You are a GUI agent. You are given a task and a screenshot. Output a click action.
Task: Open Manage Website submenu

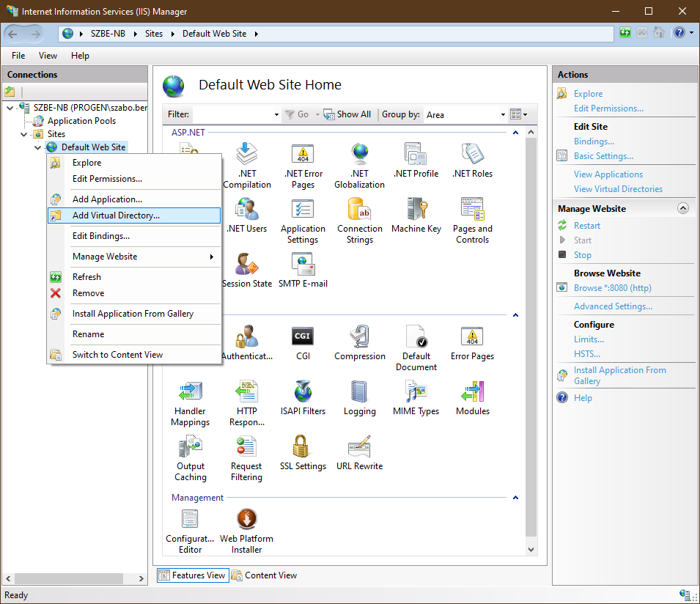(134, 257)
